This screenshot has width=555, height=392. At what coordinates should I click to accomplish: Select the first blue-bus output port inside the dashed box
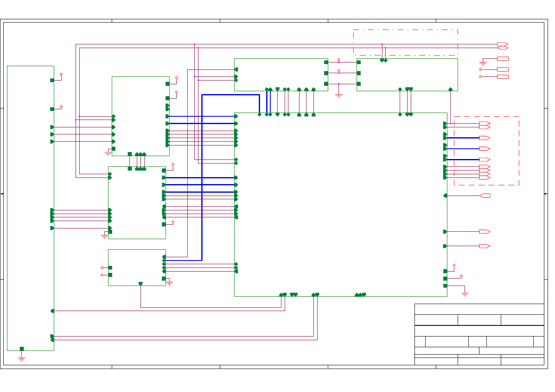485,138
